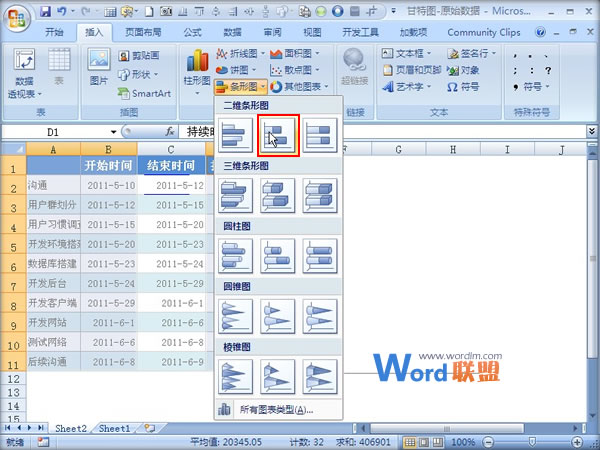The width and height of the screenshot is (600, 450).
Task: Switch to Normal view in status bar
Action: 409,443
